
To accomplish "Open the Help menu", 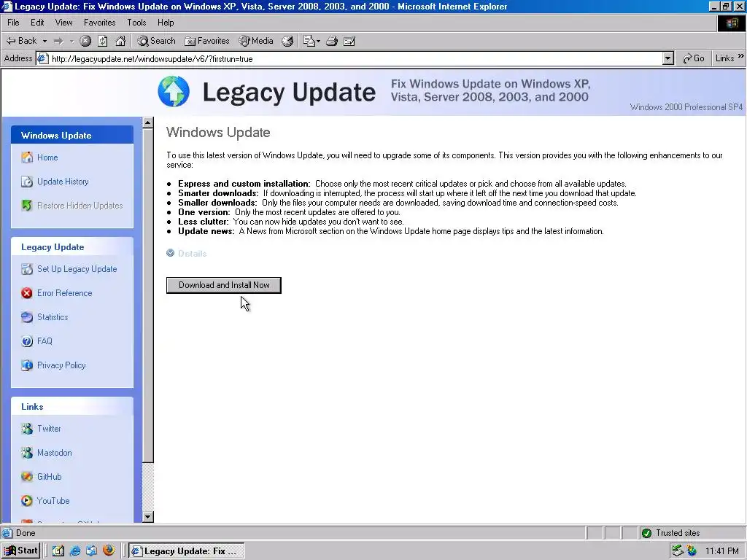I will click(166, 23).
